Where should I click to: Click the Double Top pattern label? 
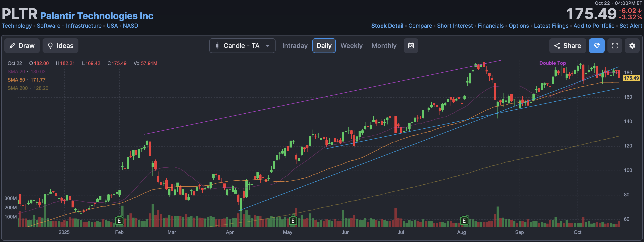coord(552,63)
